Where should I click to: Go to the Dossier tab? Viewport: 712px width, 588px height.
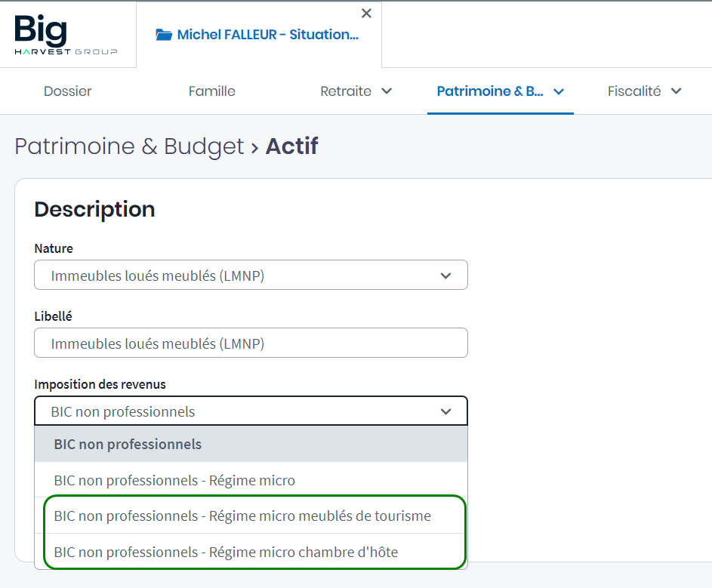click(x=67, y=91)
